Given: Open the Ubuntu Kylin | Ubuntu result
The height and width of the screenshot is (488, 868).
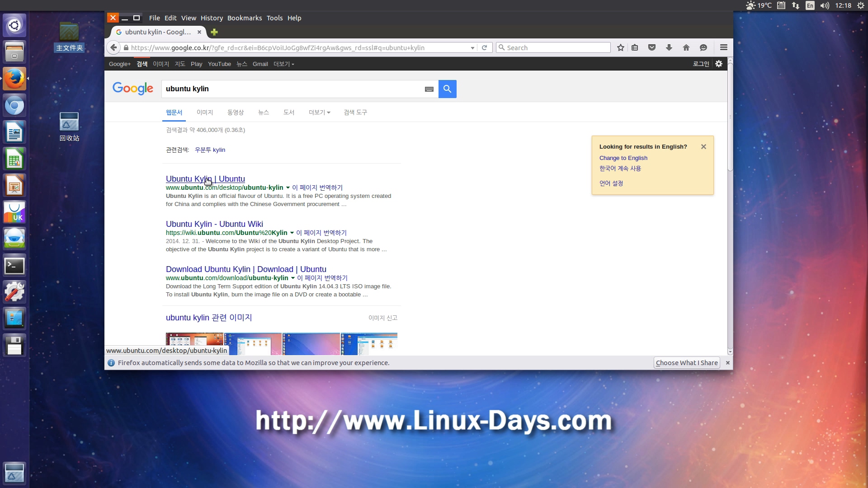Looking at the screenshot, I should click(205, 179).
